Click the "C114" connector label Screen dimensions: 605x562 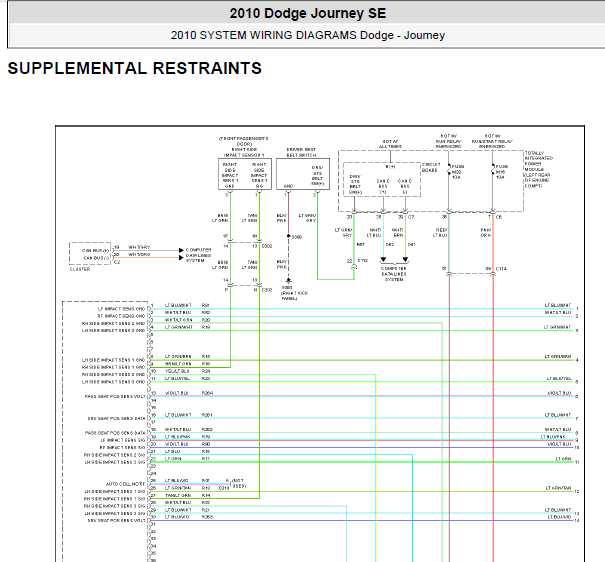point(501,269)
